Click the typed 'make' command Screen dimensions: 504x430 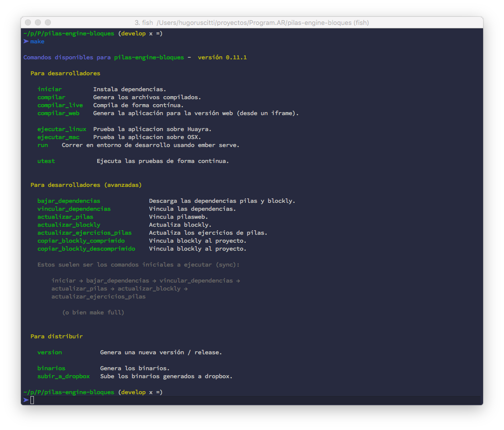pyautogui.click(x=37, y=41)
